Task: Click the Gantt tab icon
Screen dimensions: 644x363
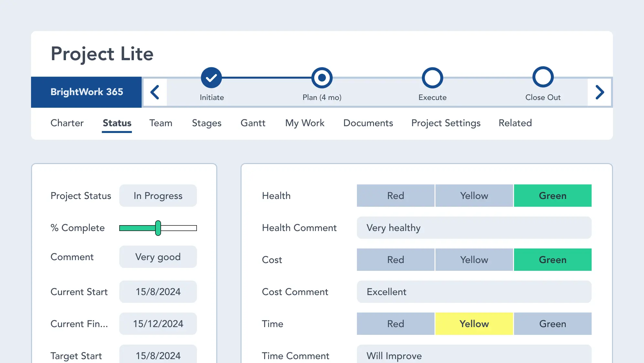Action: [252, 123]
